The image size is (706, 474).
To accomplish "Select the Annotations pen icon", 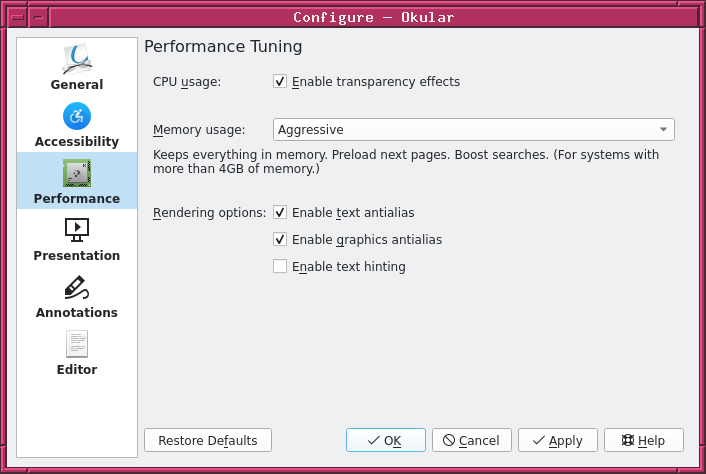I will click(x=77, y=287).
